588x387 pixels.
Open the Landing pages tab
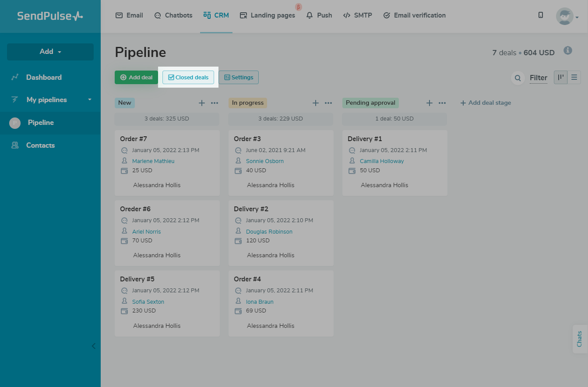coord(268,15)
